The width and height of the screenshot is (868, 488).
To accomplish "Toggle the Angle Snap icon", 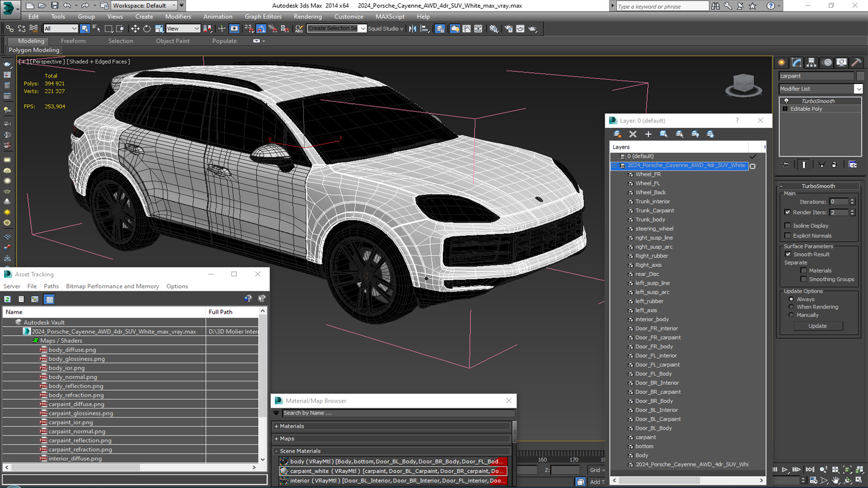I will (261, 28).
